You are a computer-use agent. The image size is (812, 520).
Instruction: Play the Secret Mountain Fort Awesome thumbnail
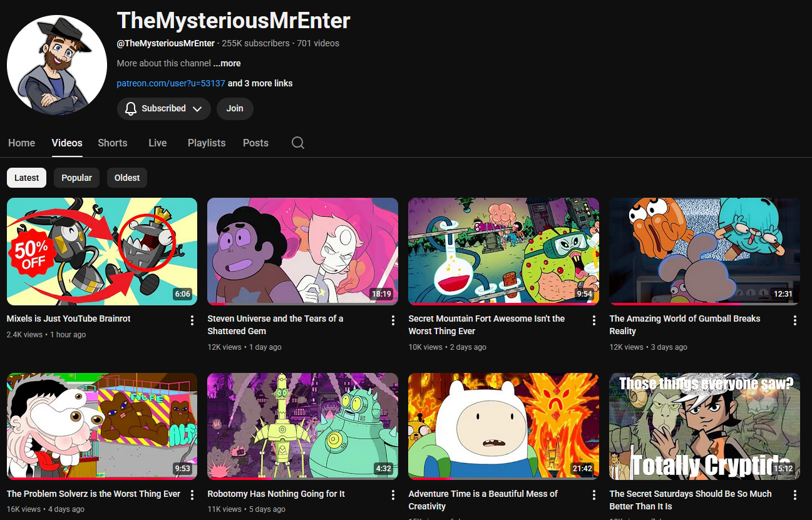tap(504, 252)
